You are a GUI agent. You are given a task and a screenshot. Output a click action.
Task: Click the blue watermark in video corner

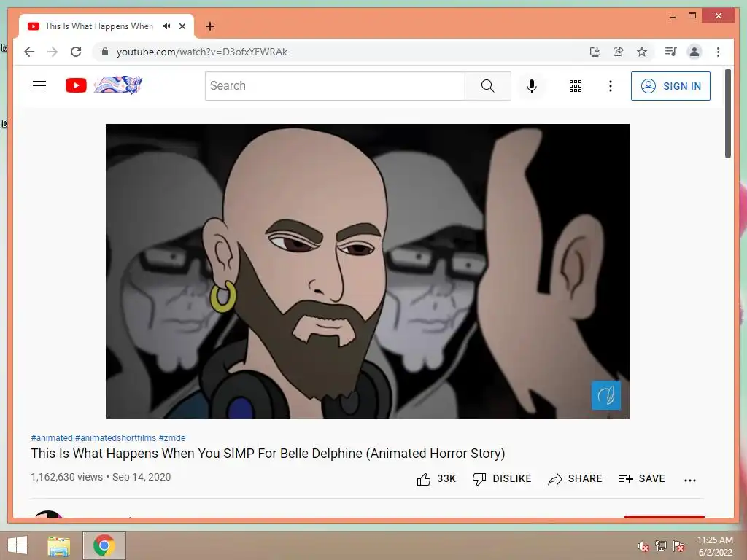click(x=606, y=395)
